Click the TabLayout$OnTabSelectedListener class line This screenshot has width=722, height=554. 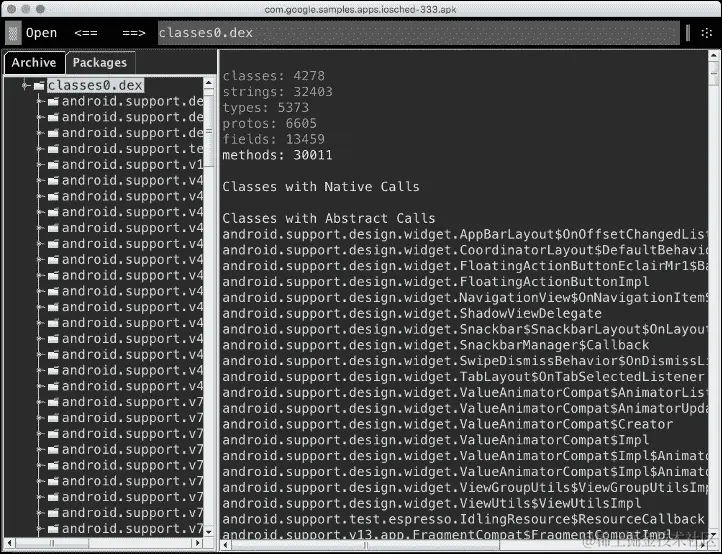(463, 377)
